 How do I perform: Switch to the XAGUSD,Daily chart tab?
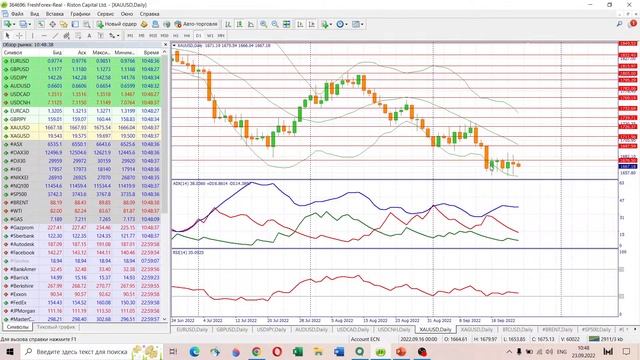(x=476, y=329)
